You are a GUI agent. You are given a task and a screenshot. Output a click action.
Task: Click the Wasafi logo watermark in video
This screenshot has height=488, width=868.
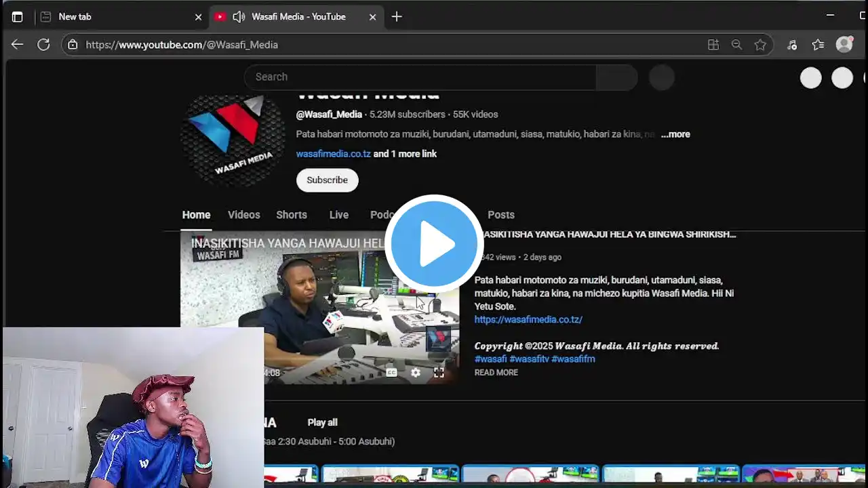(x=438, y=339)
